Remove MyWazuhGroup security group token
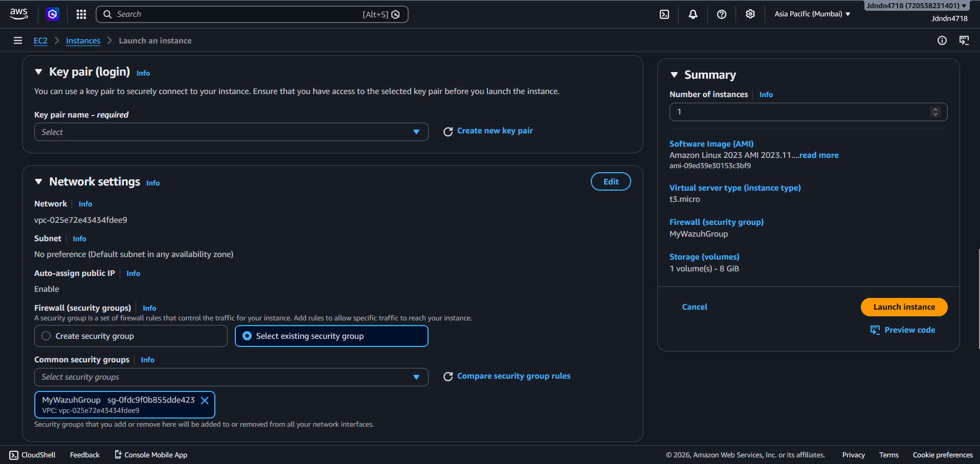The width and height of the screenshot is (980, 464). [x=205, y=400]
